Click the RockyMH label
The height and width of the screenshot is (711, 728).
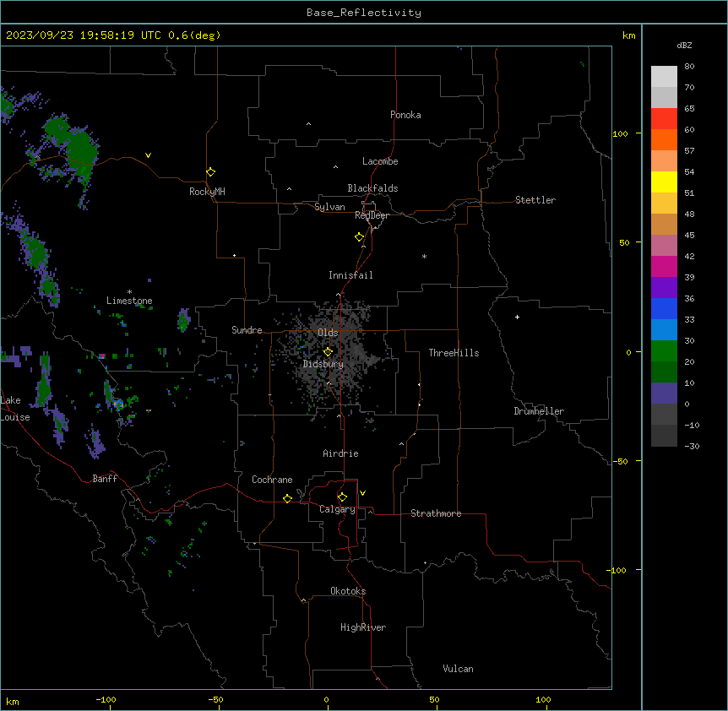pos(207,192)
